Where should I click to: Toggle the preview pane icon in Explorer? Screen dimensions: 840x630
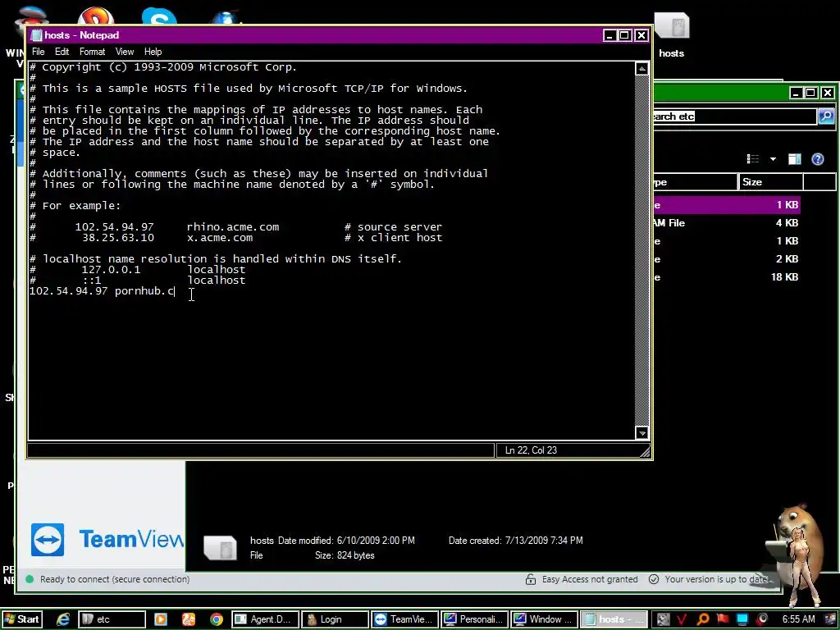point(794,159)
